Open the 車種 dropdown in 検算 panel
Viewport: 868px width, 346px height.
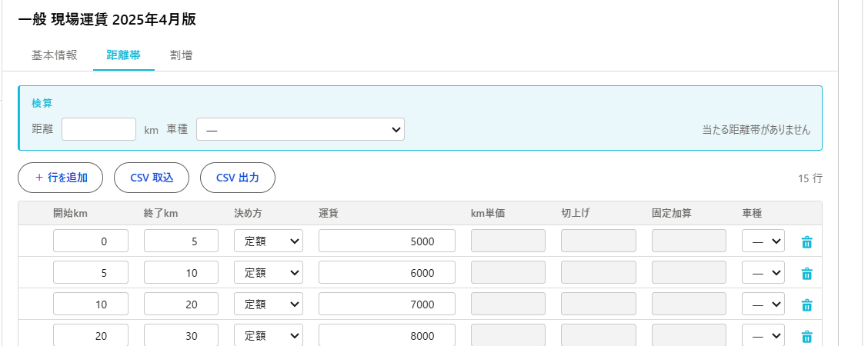click(300, 129)
